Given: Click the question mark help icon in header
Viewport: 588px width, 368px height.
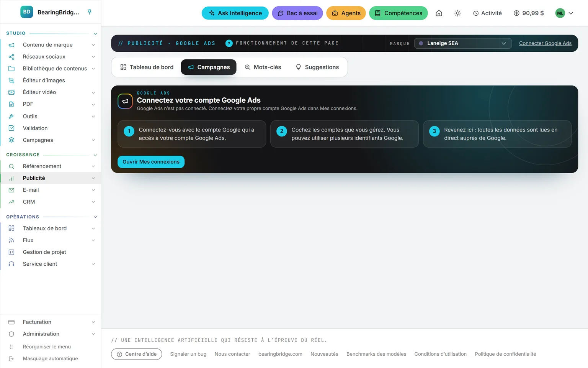Looking at the screenshot, I should pos(229,43).
